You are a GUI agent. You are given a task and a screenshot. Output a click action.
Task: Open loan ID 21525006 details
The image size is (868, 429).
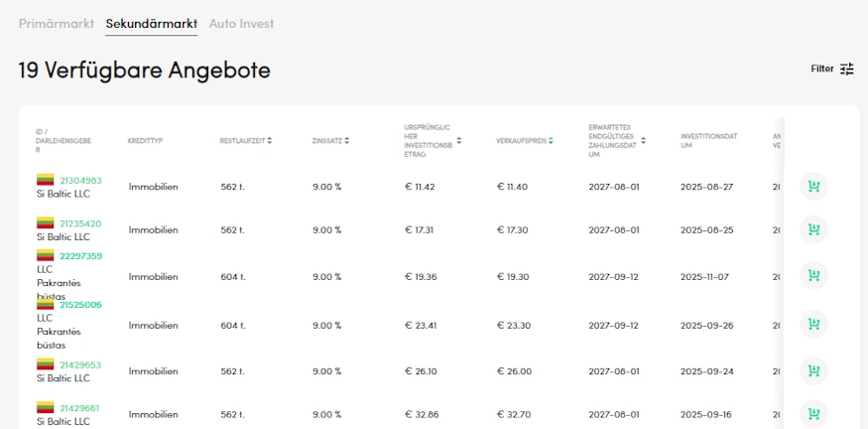(80, 305)
